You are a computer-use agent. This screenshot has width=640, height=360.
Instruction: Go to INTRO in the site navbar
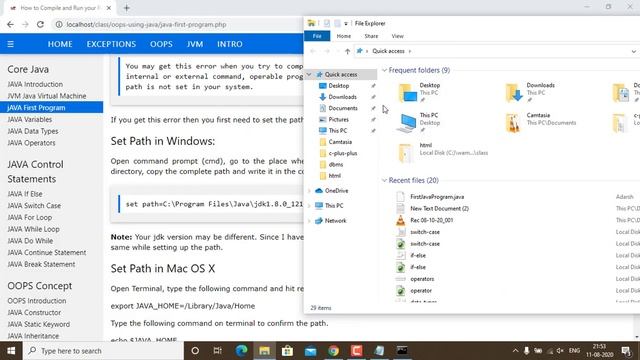tap(230, 44)
